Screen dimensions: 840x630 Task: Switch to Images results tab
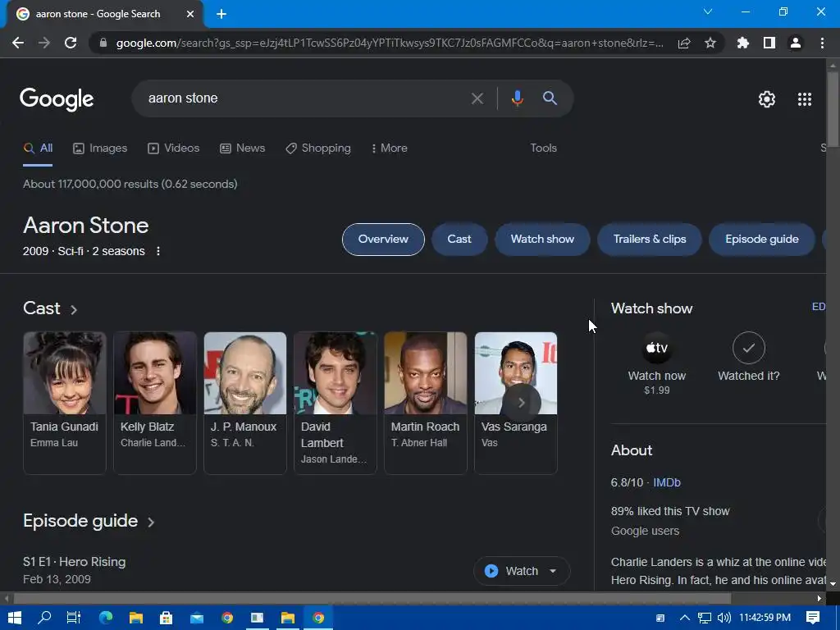coord(100,148)
